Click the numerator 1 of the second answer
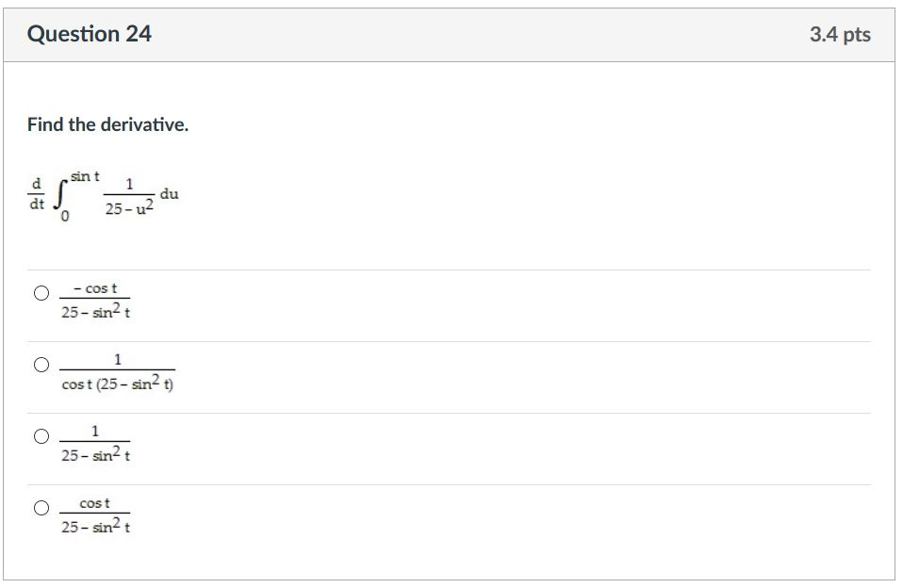Screen dimensions: 903x588 [118, 359]
